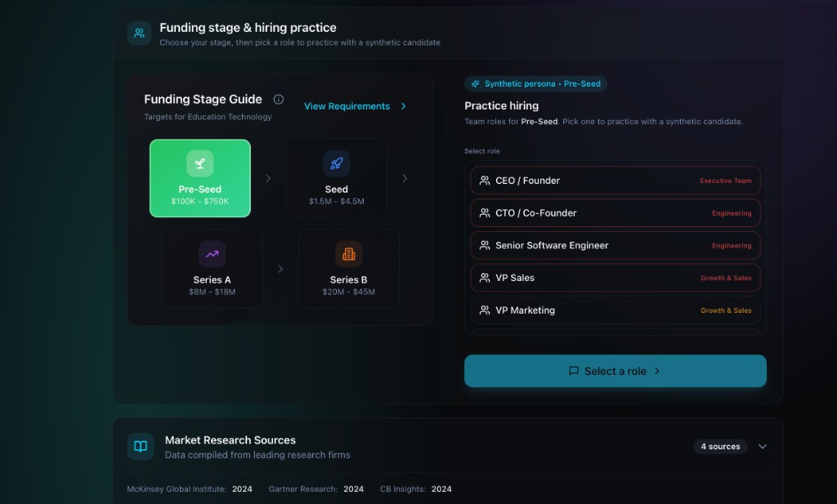Viewport: 837px width, 504px height.
Task: Click the people icon in CEO / Founder row
Action: (485, 181)
